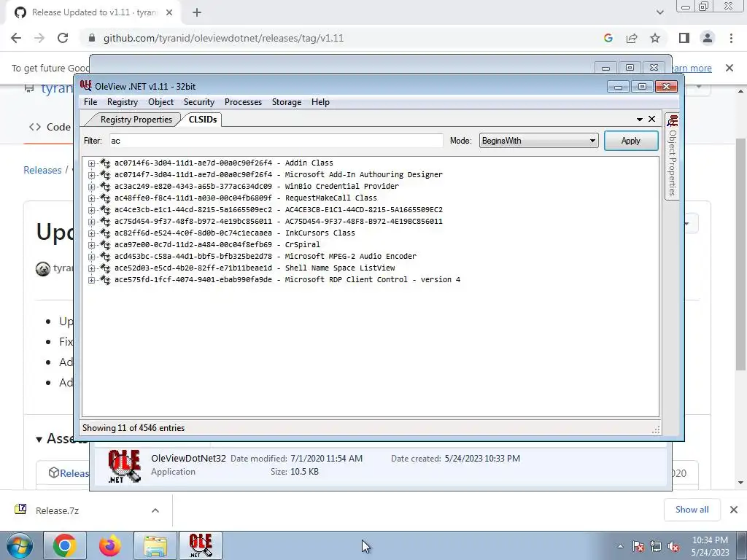Viewport: 747px width, 560px height.
Task: Switch to Registry Properties tab
Action: tap(136, 120)
